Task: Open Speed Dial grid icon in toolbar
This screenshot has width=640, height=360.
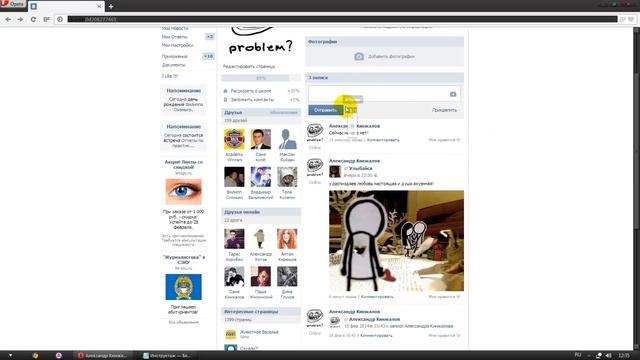Action: (x=46, y=19)
